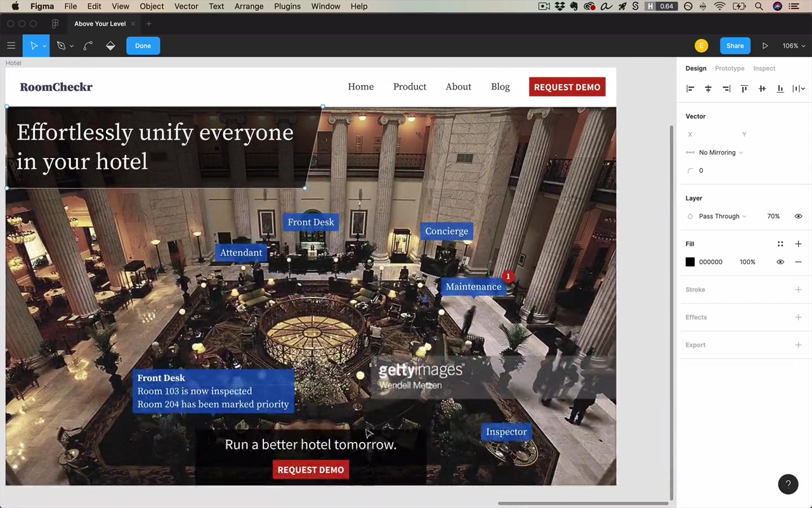
Task: Switch to the Prototype tab
Action: click(730, 69)
